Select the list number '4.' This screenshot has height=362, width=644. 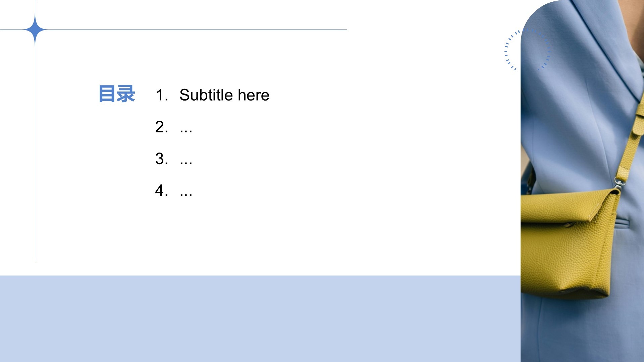162,190
